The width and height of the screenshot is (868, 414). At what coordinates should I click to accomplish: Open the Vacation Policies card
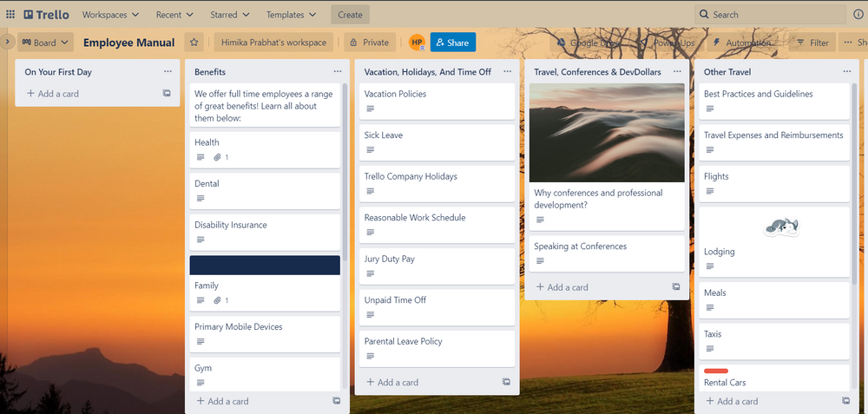click(x=437, y=102)
